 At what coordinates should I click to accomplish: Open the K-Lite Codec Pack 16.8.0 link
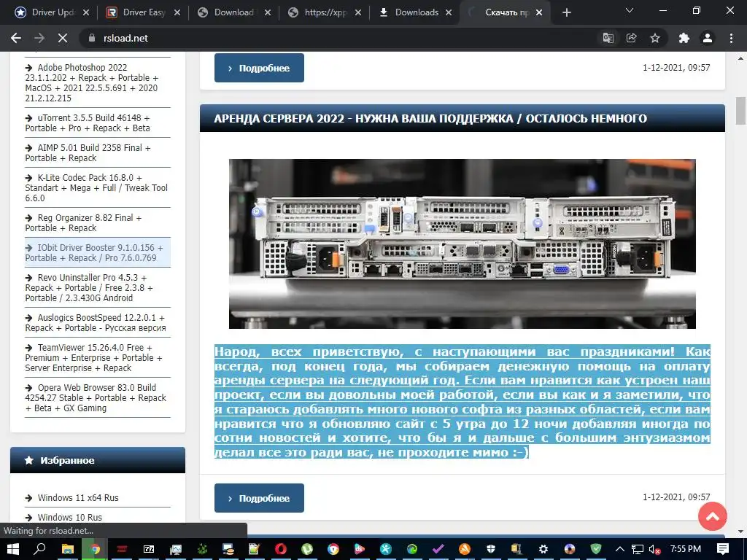point(96,187)
